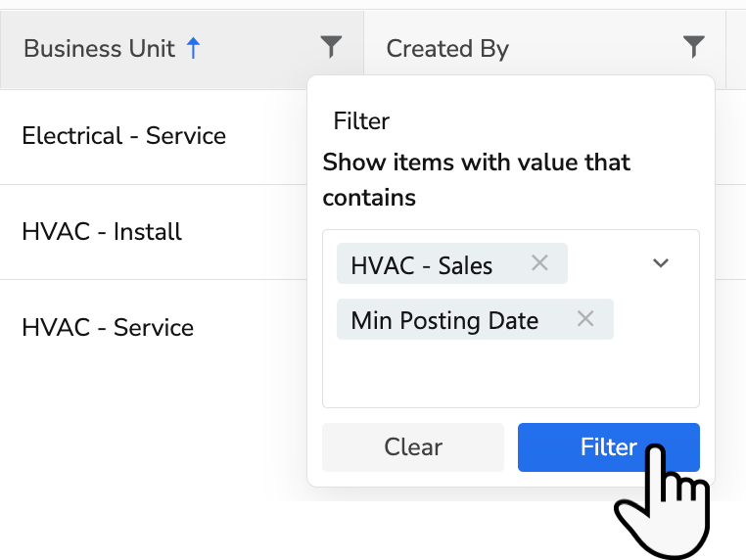The width and height of the screenshot is (746, 560).
Task: Remove the Min Posting Date chip
Action: click(x=585, y=318)
